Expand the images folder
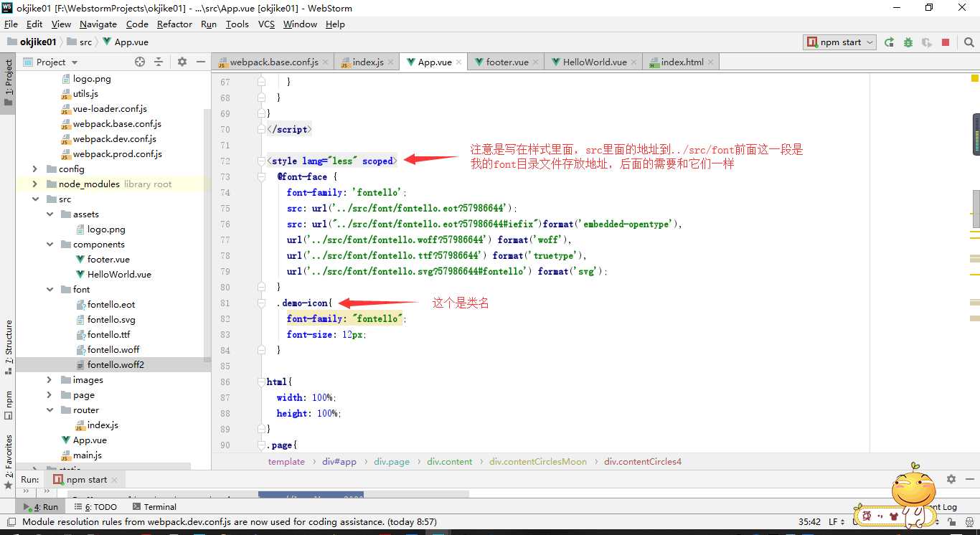 (x=50, y=380)
